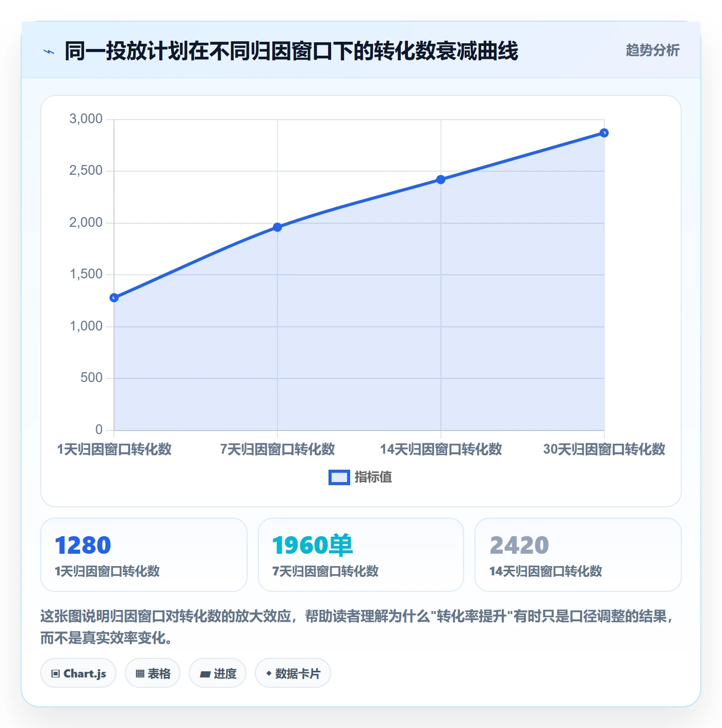This screenshot has height=728, width=722.
Task: Click the y-axis value 2,000
Action: click(x=86, y=223)
